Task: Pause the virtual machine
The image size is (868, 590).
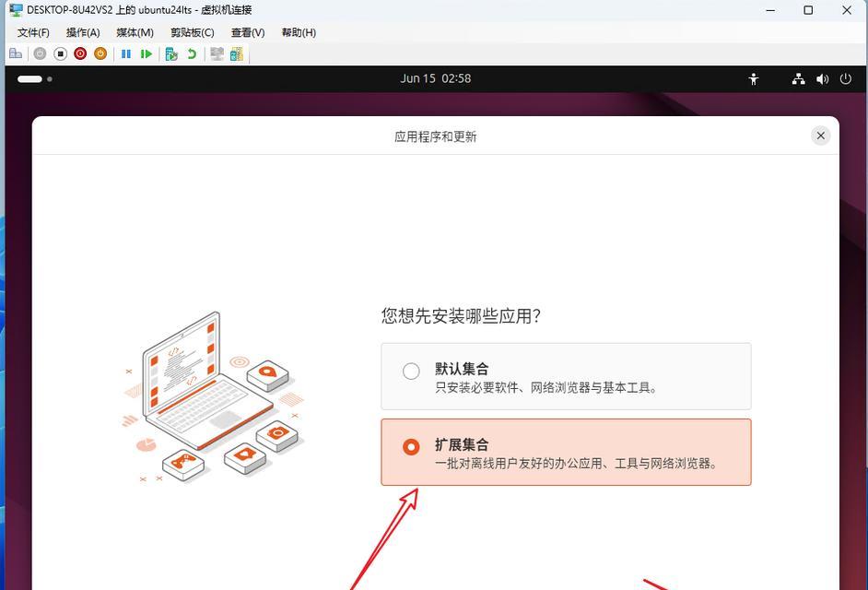Action: (x=126, y=53)
